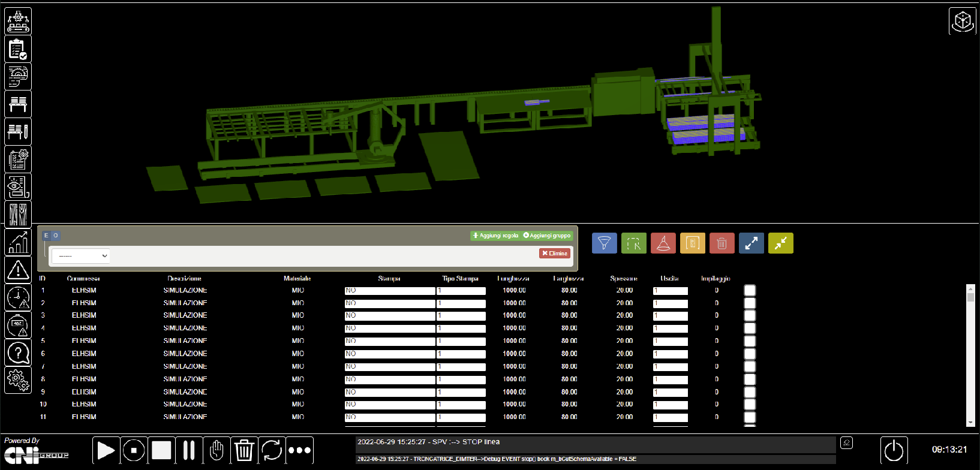980x470 pixels.
Task: Click the Tipo Stampa field in row 3
Action: 461,316
